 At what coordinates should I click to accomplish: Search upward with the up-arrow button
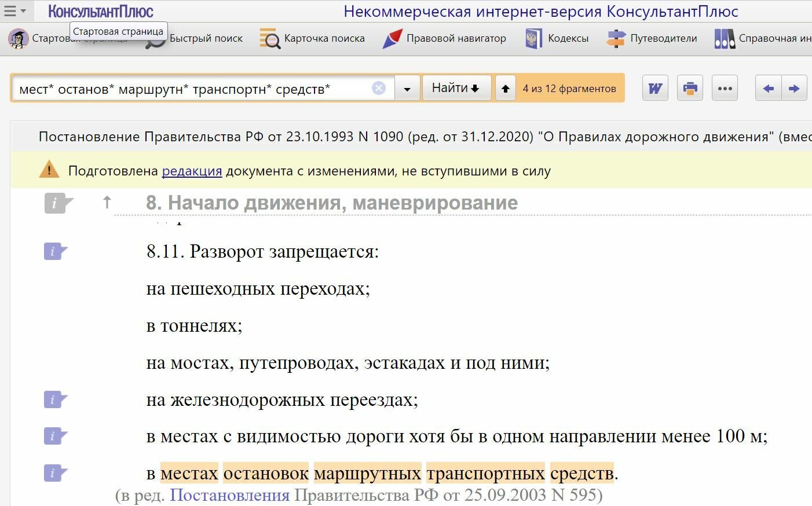coord(506,89)
